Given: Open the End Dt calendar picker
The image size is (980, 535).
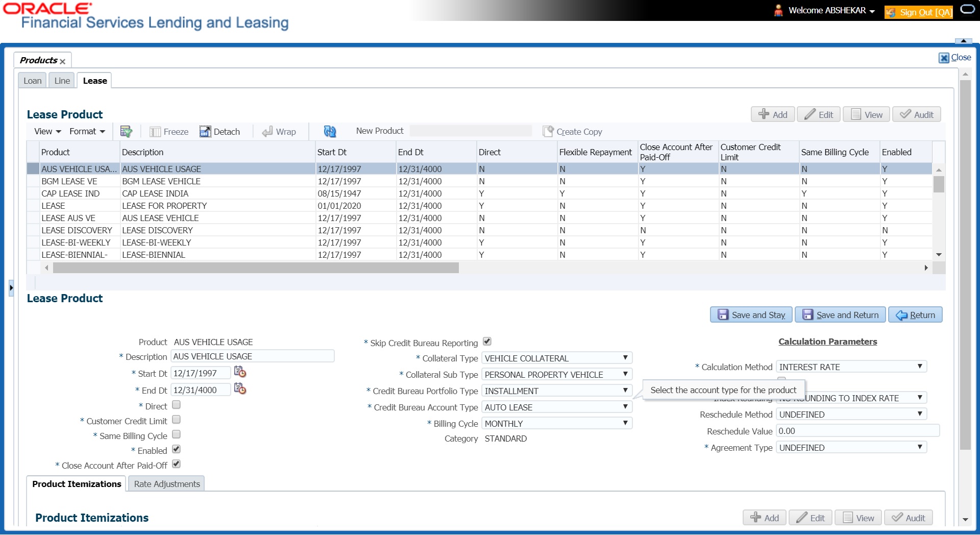Looking at the screenshot, I should [x=240, y=389].
